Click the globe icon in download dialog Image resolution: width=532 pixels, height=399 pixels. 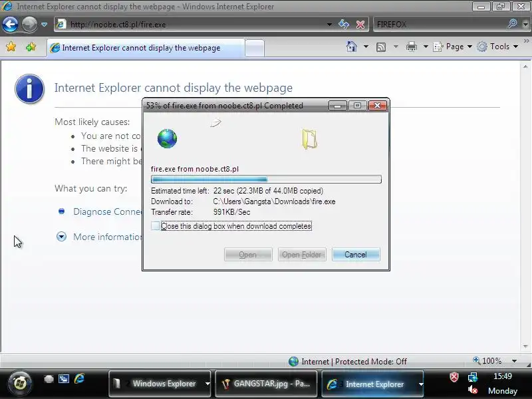[x=167, y=138]
